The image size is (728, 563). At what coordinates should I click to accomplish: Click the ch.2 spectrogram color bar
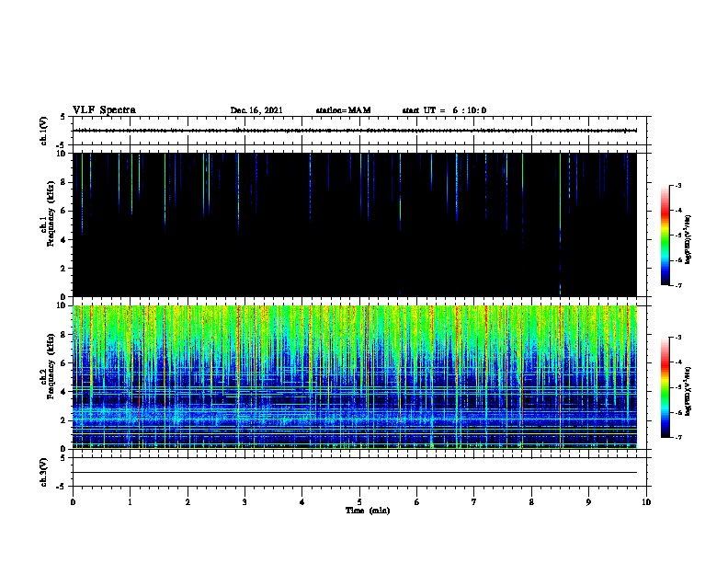click(665, 387)
